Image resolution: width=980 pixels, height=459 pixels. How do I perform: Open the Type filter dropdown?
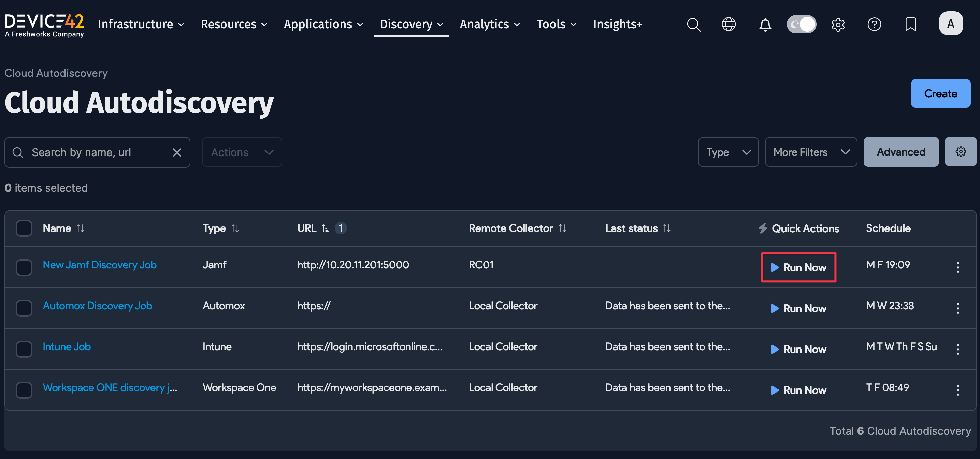tap(728, 152)
